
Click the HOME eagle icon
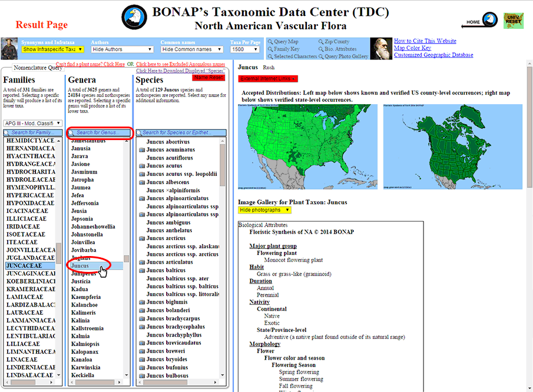[x=490, y=19]
